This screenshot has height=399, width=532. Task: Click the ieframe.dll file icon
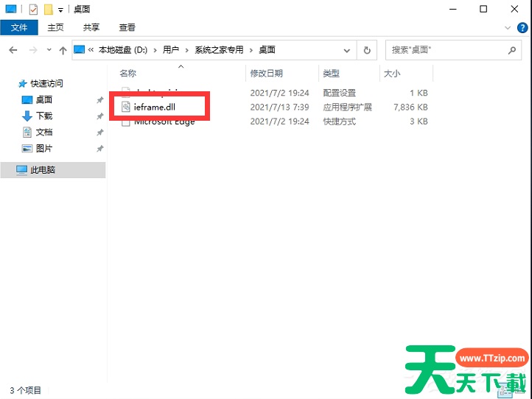pyautogui.click(x=126, y=107)
